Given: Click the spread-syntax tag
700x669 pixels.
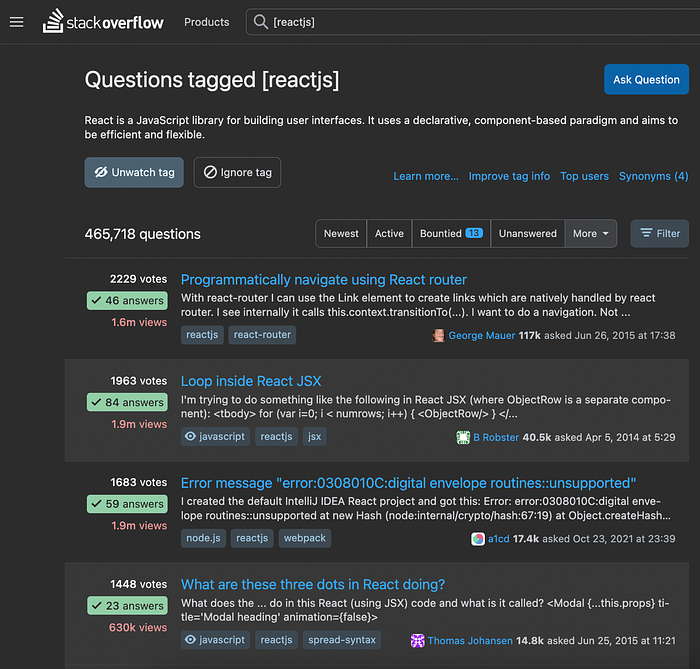Looking at the screenshot, I should click(342, 640).
